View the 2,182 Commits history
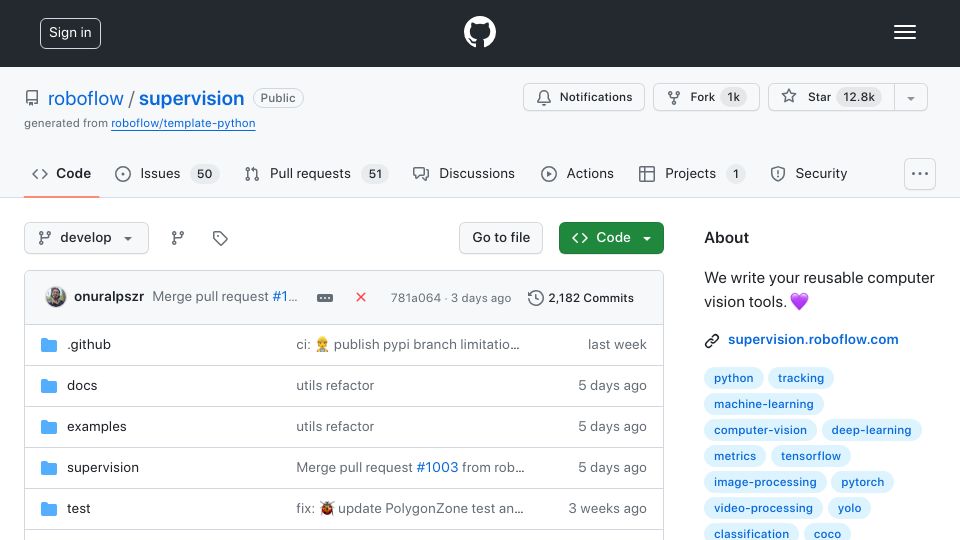Viewport: 960px width, 540px height. [581, 298]
